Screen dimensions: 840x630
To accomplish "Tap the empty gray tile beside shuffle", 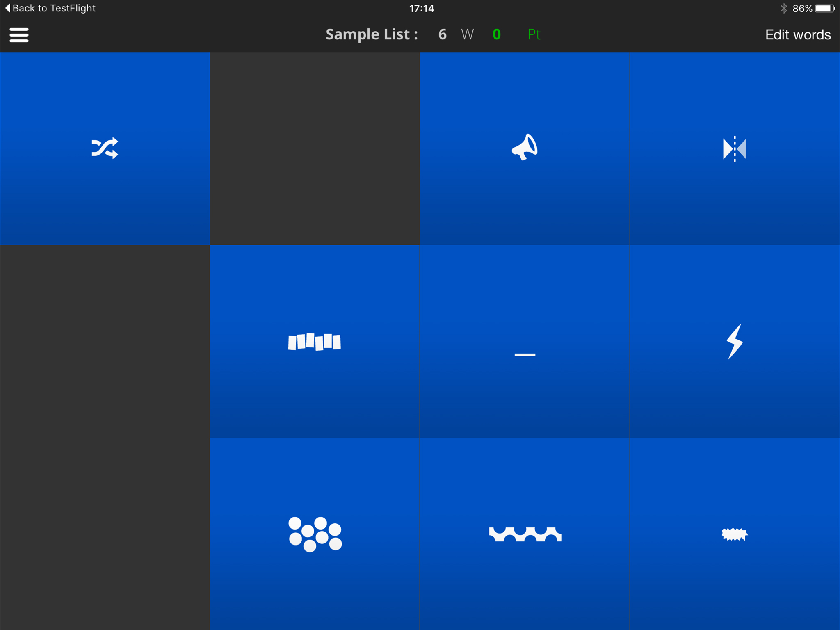I will click(x=315, y=148).
